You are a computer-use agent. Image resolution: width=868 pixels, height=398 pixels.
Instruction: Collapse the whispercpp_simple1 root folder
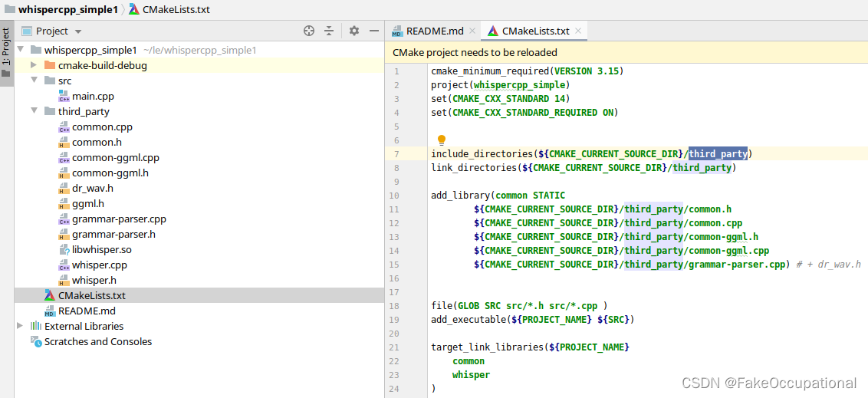click(x=21, y=50)
